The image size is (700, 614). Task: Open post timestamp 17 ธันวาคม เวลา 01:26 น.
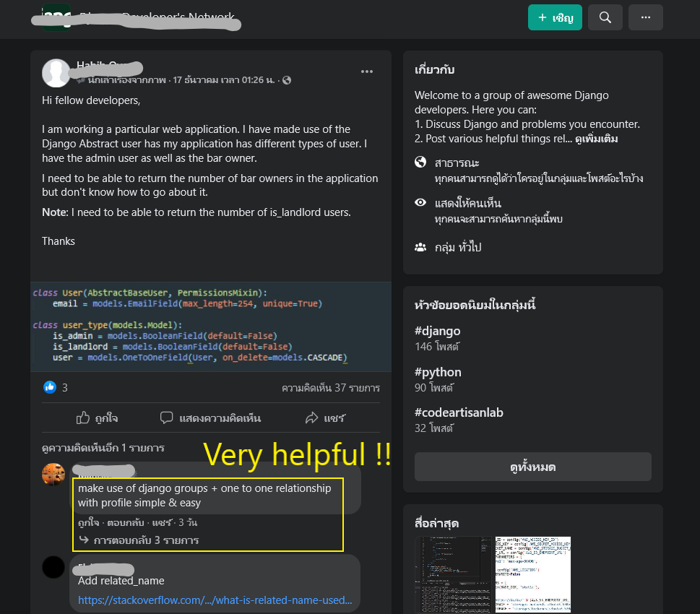(224, 80)
